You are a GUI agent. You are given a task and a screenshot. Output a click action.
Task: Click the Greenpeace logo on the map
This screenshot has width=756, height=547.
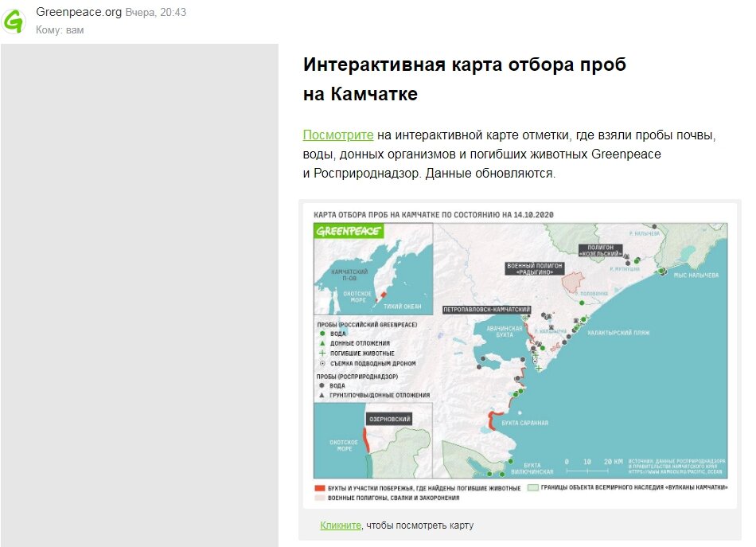[x=349, y=232]
